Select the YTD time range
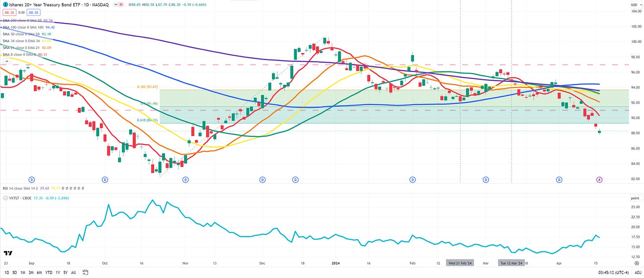This screenshot has height=278, width=644. (x=49, y=272)
